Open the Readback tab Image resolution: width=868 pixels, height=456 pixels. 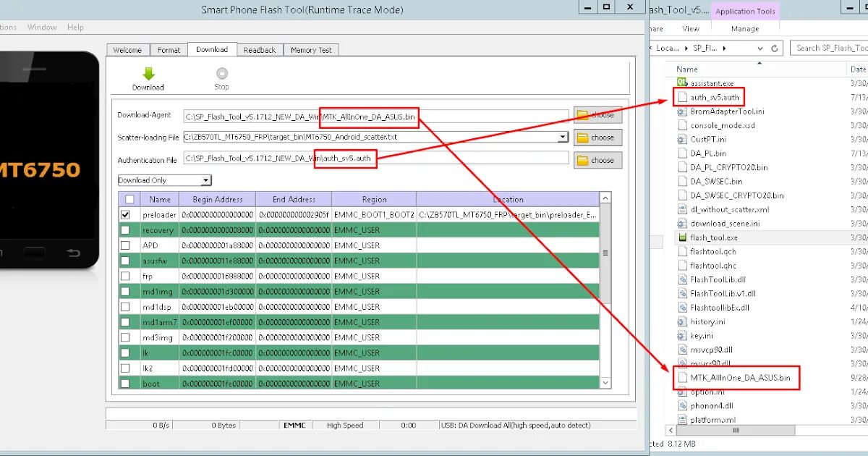tap(260, 50)
